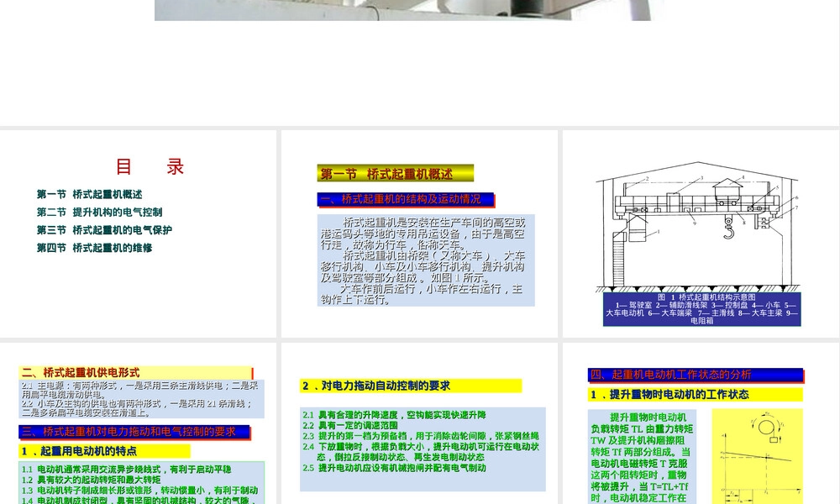Open the 第一节 桥式起重机概述 slide thumbnail
This screenshot has width=840, height=504.
pos(419,234)
